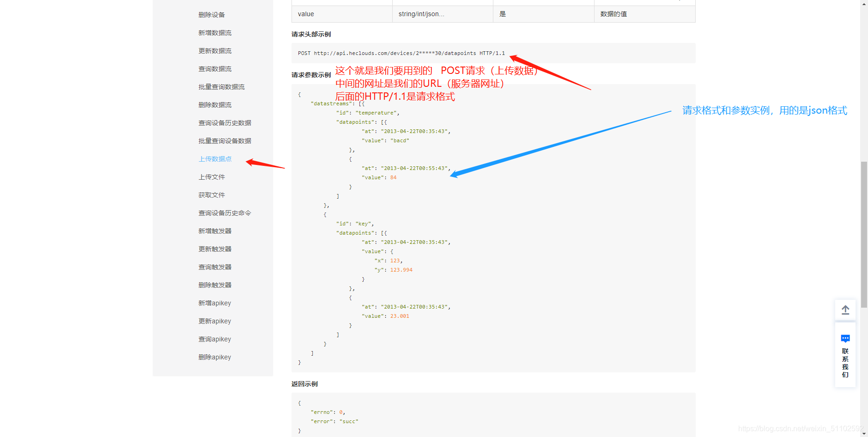This screenshot has width=868, height=437.
Task: Open 新增触发器 in the sidebar
Action: (x=215, y=231)
